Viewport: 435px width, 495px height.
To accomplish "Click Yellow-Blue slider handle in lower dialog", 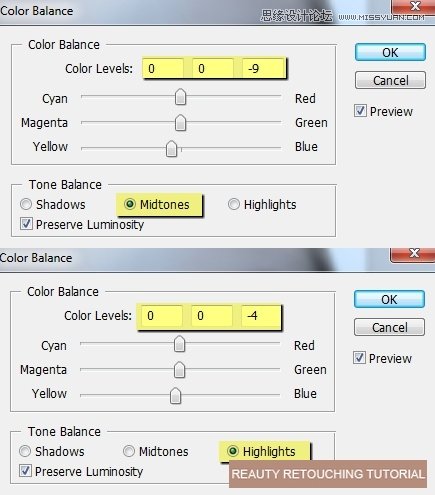I will tap(175, 395).
